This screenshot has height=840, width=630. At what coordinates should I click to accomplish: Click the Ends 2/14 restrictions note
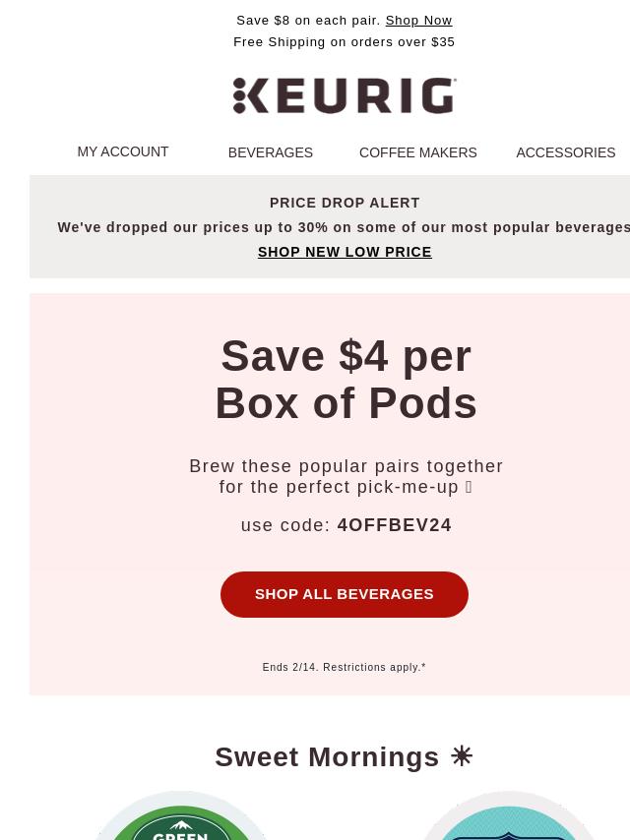point(345,667)
